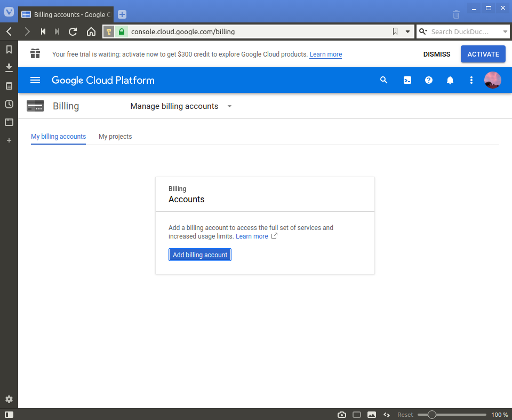Open the History side panel

click(x=9, y=104)
